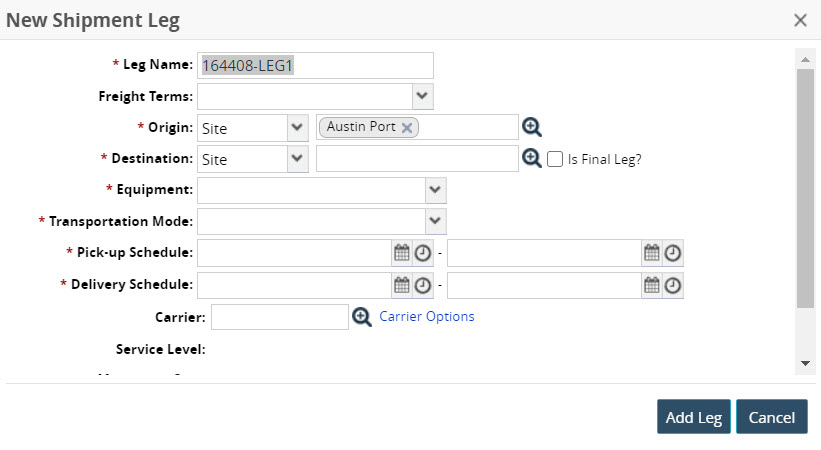
Task: Expand the Freight Terms dropdown
Action: pyautogui.click(x=423, y=96)
